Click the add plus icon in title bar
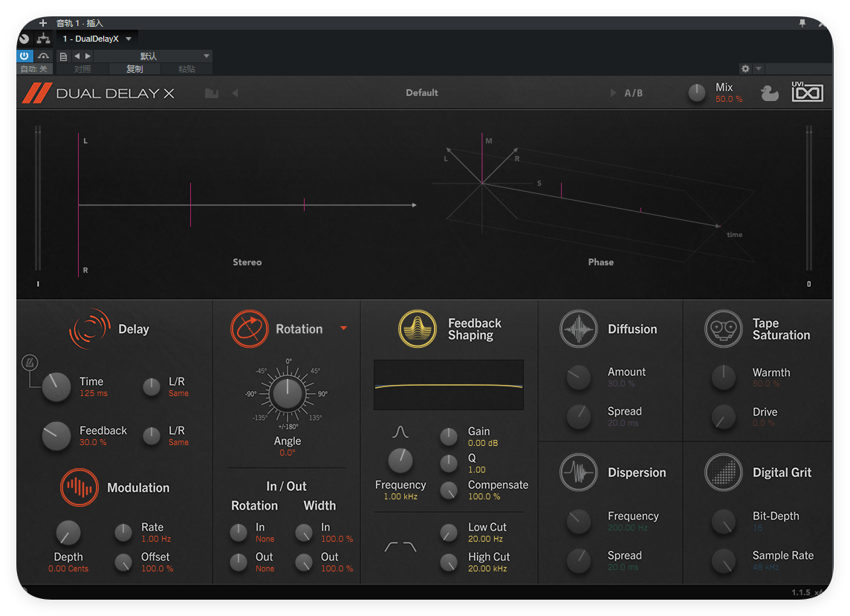 pyautogui.click(x=43, y=23)
